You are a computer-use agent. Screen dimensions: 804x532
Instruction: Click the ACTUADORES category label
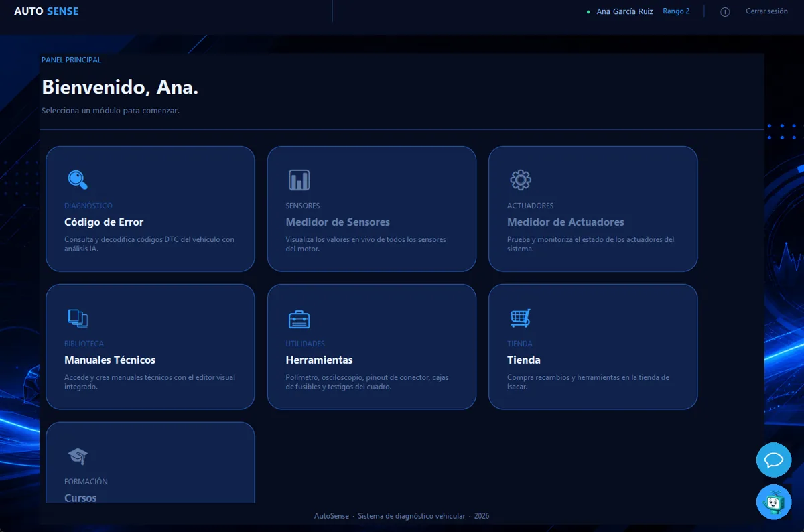(x=531, y=206)
